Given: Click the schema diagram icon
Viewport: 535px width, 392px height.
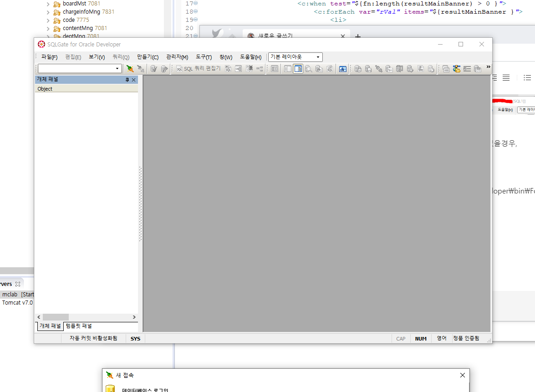Looking at the screenshot, I should [239, 69].
